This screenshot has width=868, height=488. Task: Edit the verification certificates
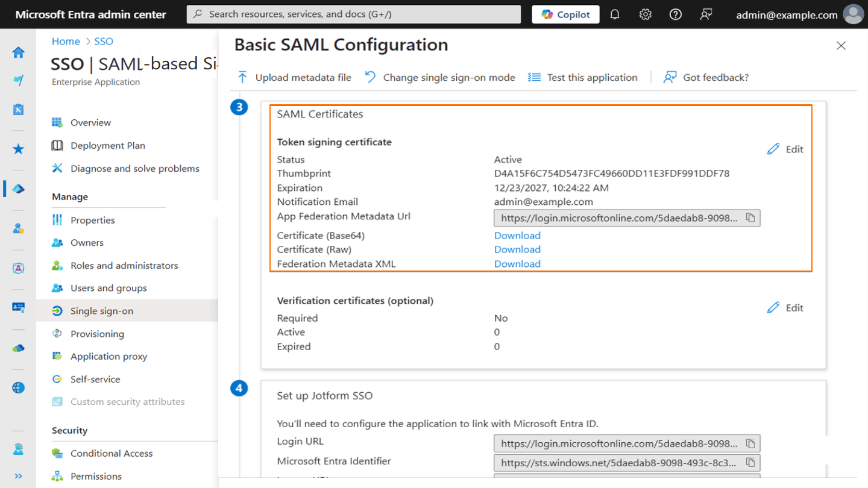tap(785, 307)
